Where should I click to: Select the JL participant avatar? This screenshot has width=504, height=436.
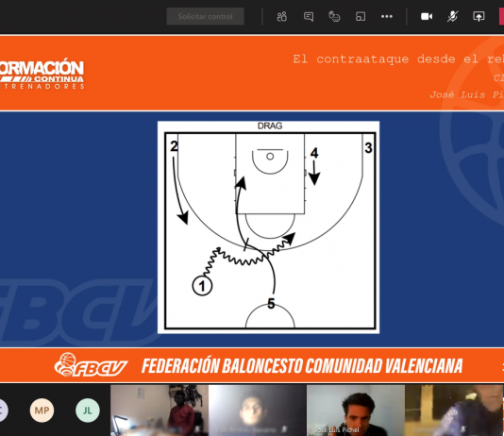[88, 411]
